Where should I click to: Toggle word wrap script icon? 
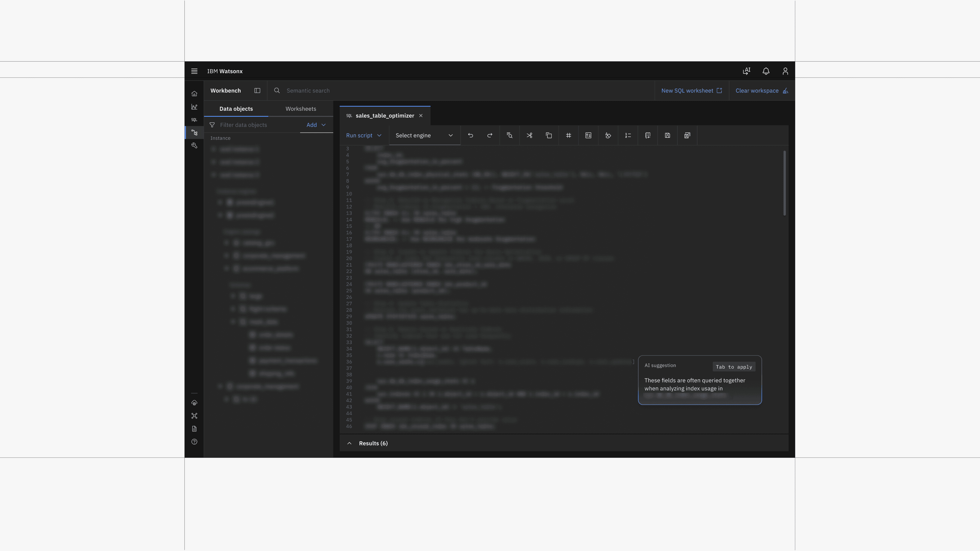[x=648, y=135]
